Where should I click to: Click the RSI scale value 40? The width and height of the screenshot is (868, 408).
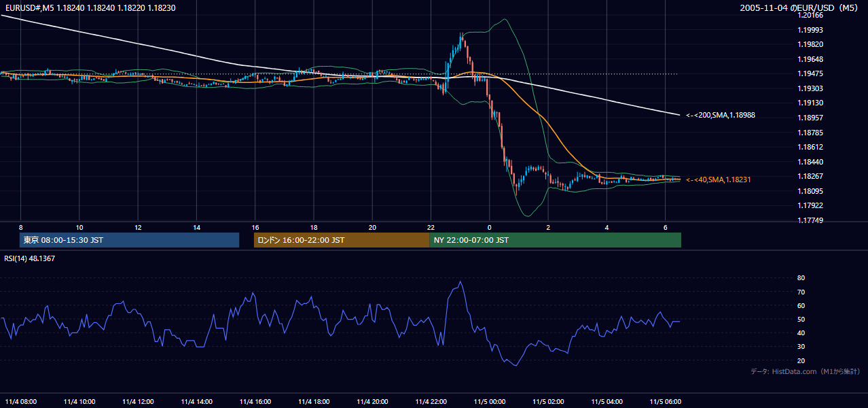(x=801, y=333)
